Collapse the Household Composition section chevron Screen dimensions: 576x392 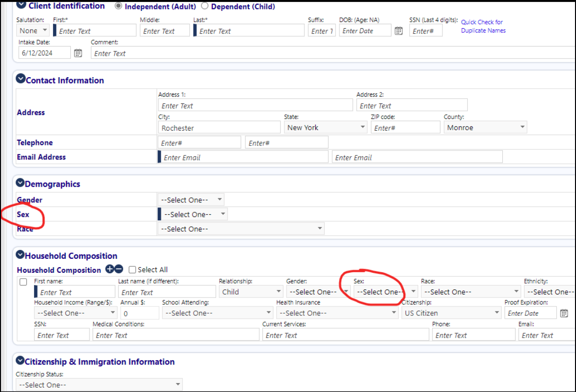click(x=20, y=254)
